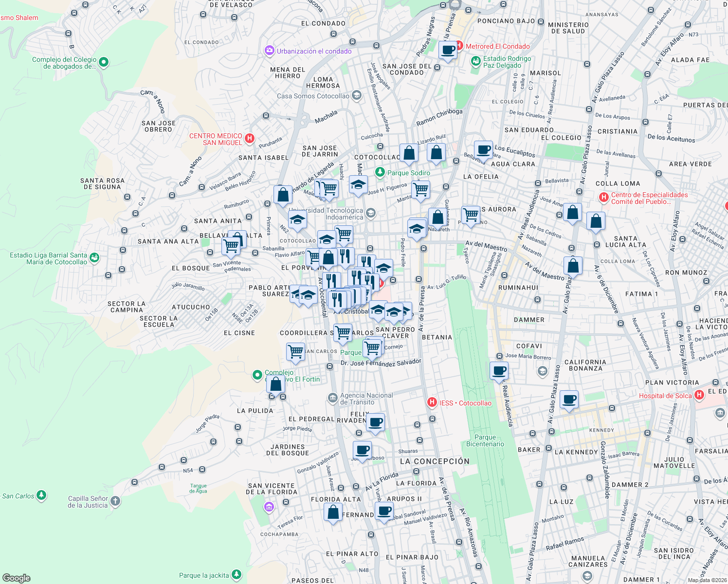Click the Urbanización el condado place marker
728x584 pixels.
pos(269,50)
